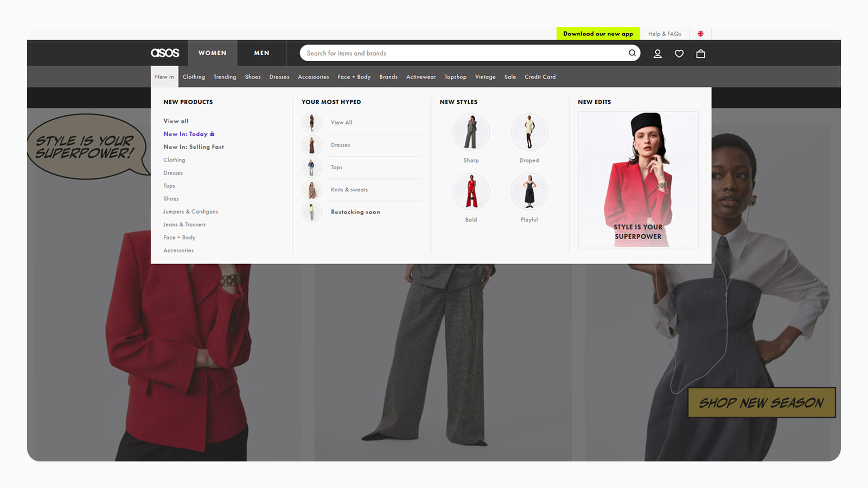Image resolution: width=868 pixels, height=488 pixels.
Task: Open the shopping bag icon
Action: pyautogui.click(x=700, y=53)
